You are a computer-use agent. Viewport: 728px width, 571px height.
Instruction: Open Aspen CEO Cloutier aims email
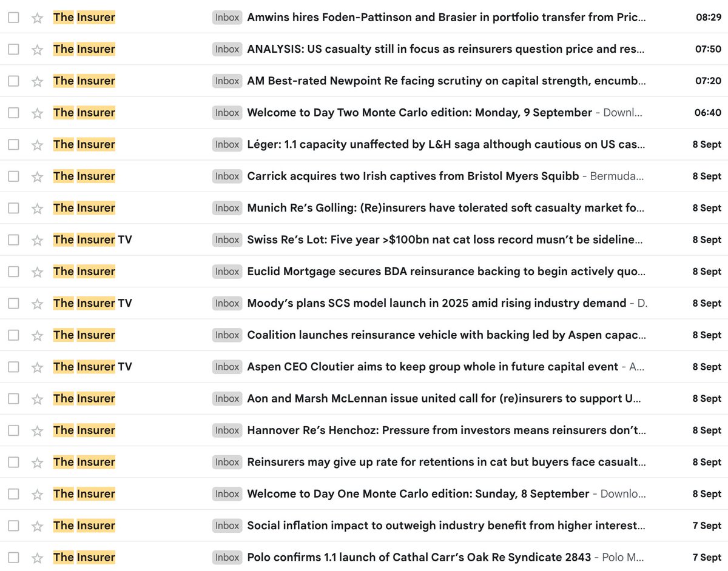[433, 367]
